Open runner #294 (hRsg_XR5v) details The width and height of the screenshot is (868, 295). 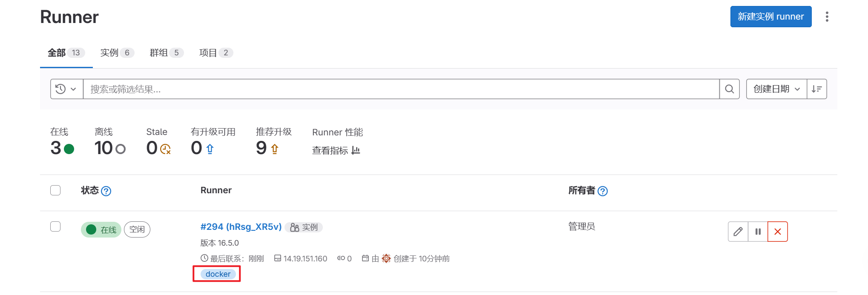241,227
